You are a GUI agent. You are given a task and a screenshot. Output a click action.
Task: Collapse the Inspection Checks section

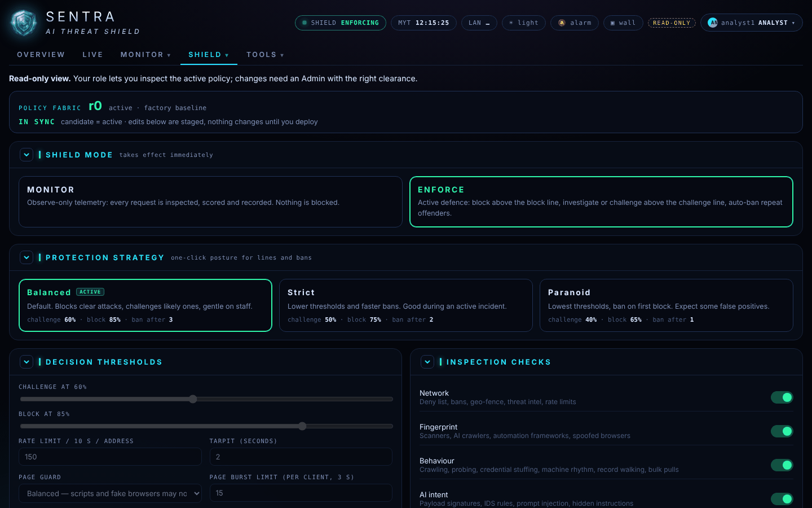[x=427, y=362]
